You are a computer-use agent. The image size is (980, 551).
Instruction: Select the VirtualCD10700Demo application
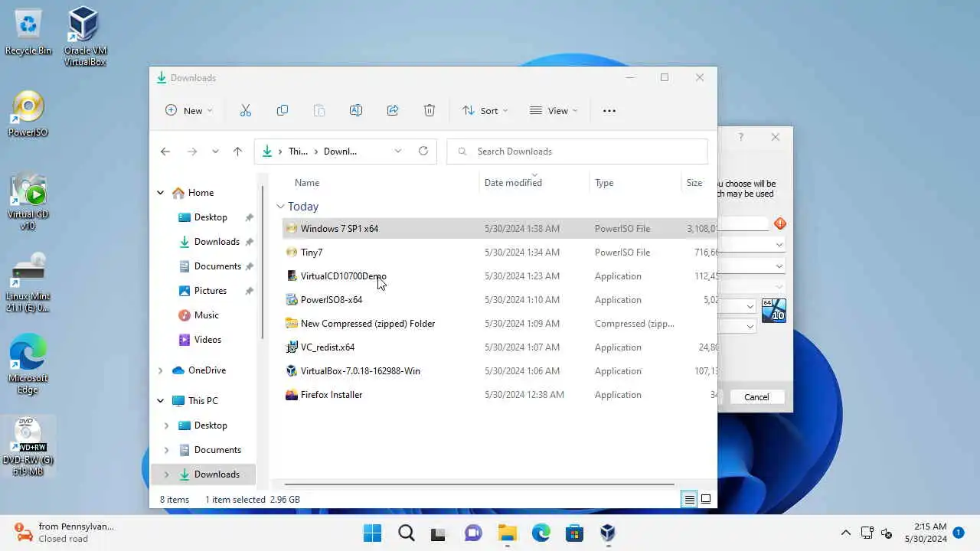click(x=499, y=276)
